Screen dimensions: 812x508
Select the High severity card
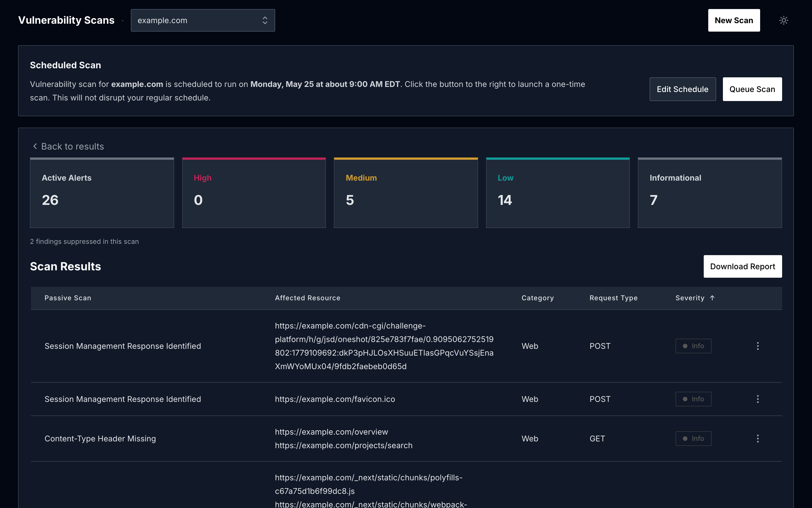[254, 193]
